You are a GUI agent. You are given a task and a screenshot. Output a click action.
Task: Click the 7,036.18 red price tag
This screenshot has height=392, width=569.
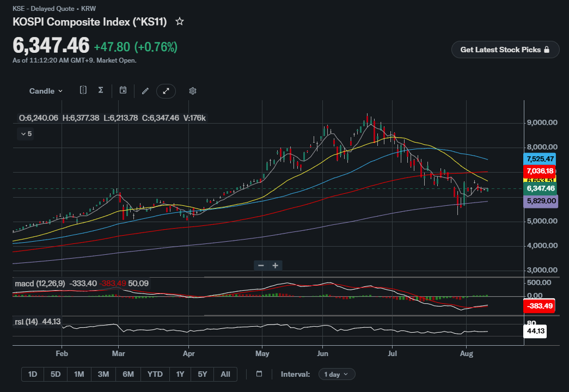pyautogui.click(x=540, y=171)
